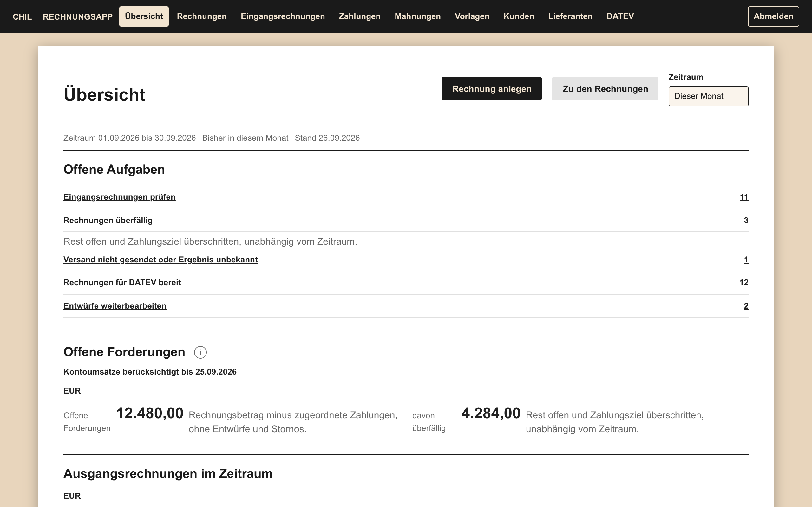Open the DATEV nav tab
Image resolution: width=812 pixels, height=507 pixels.
[x=620, y=16]
